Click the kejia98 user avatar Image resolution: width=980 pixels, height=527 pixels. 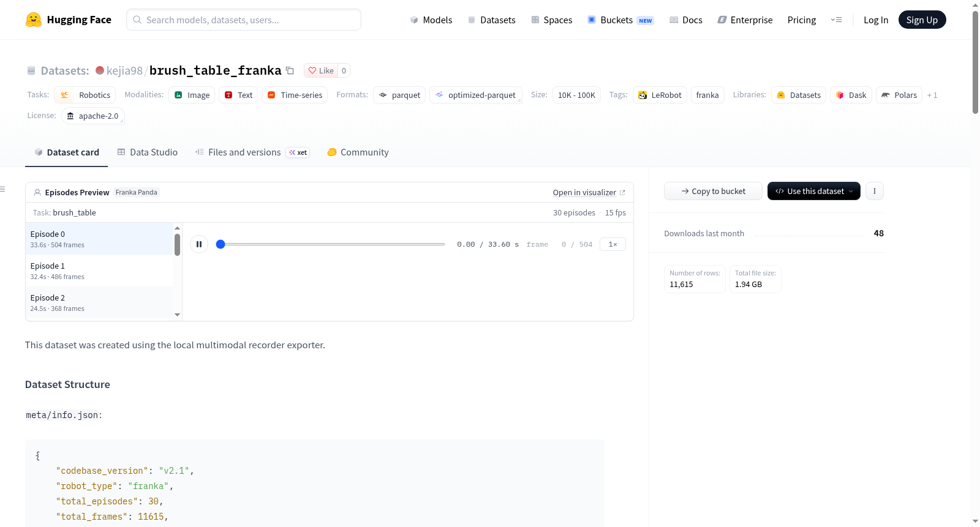click(100, 70)
